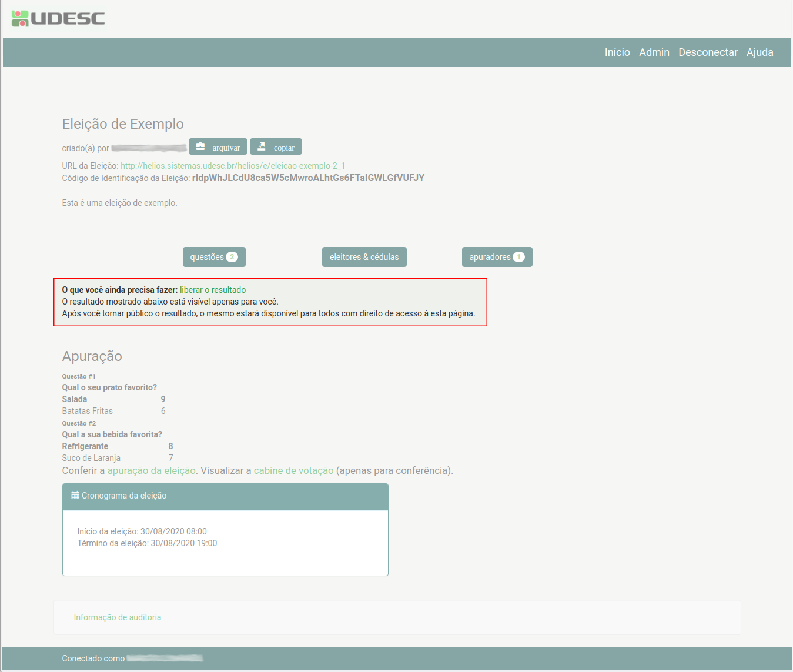
Task: Click the copy icon on copiar
Action: (262, 146)
